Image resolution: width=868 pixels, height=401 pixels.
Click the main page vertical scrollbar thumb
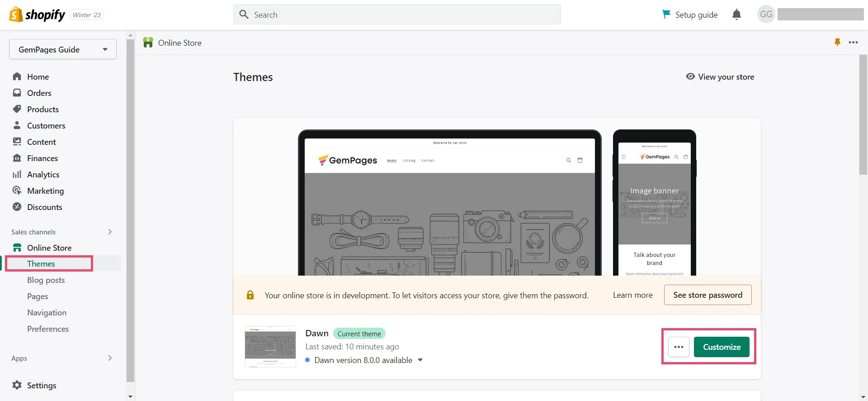pyautogui.click(x=863, y=115)
